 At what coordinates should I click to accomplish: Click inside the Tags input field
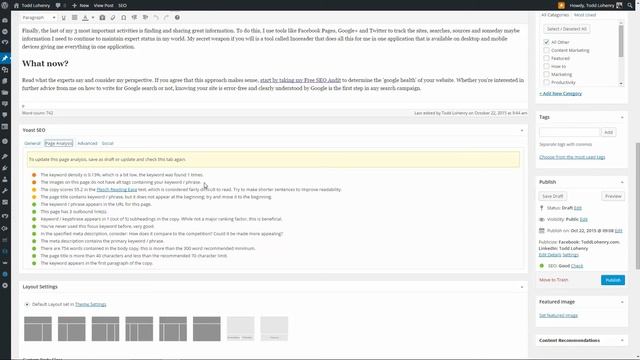pos(569,132)
